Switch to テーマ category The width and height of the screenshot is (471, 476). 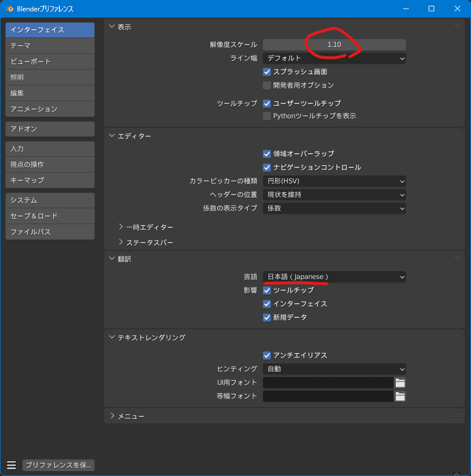coord(50,46)
